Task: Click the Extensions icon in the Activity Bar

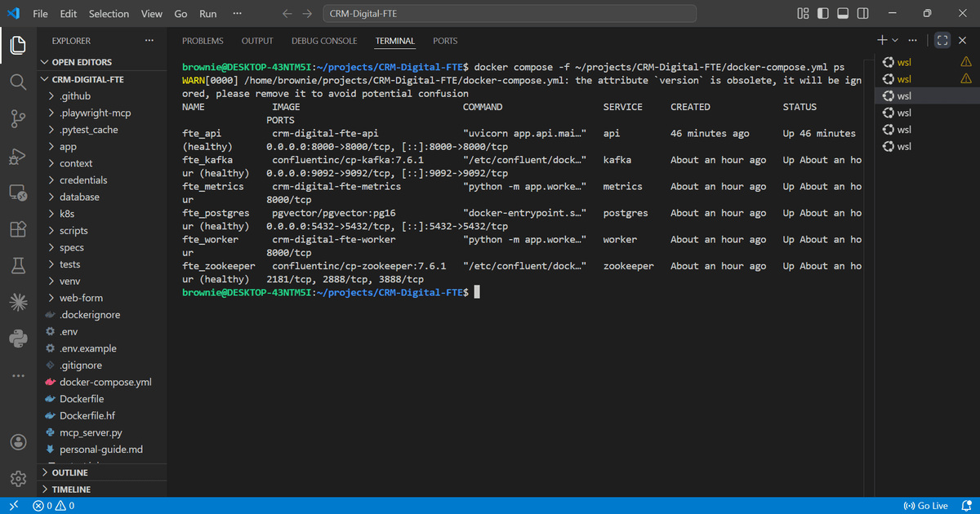Action: [x=18, y=229]
